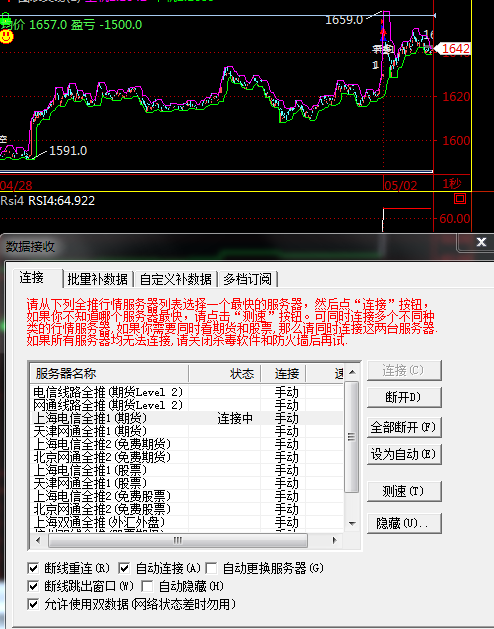Click the 断开(D) button
Image resolution: width=494 pixels, height=629 pixels.
[x=404, y=397]
